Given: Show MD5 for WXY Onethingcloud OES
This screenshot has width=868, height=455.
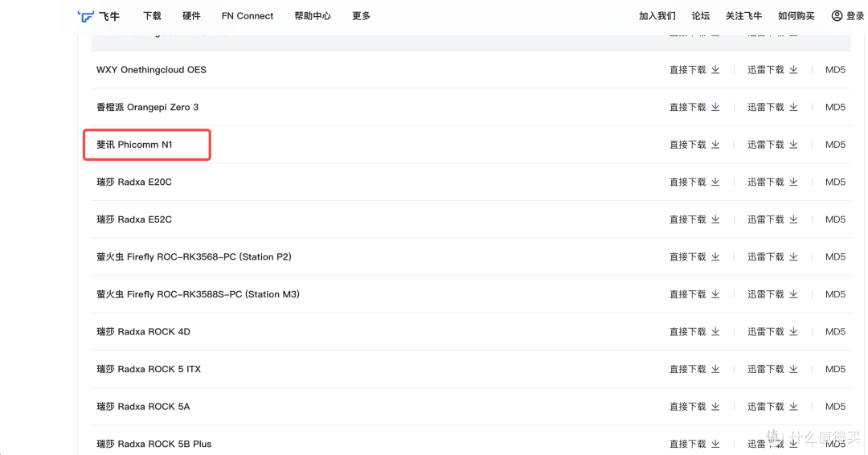Looking at the screenshot, I should coord(835,70).
